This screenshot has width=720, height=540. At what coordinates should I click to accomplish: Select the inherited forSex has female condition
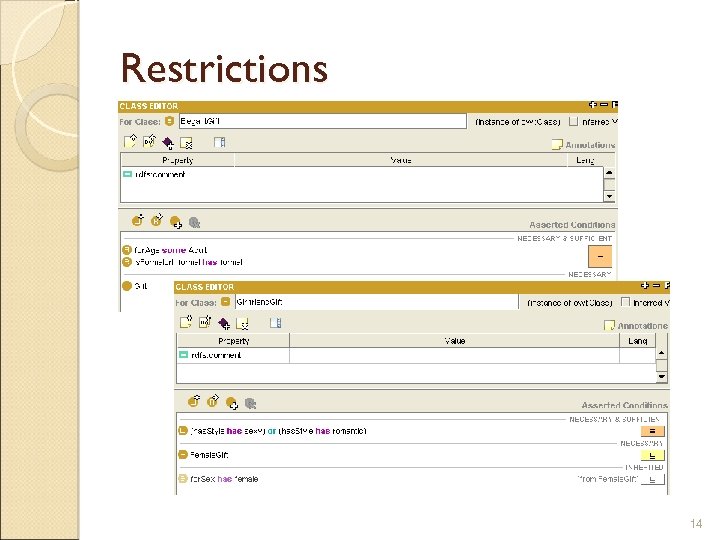point(224,478)
